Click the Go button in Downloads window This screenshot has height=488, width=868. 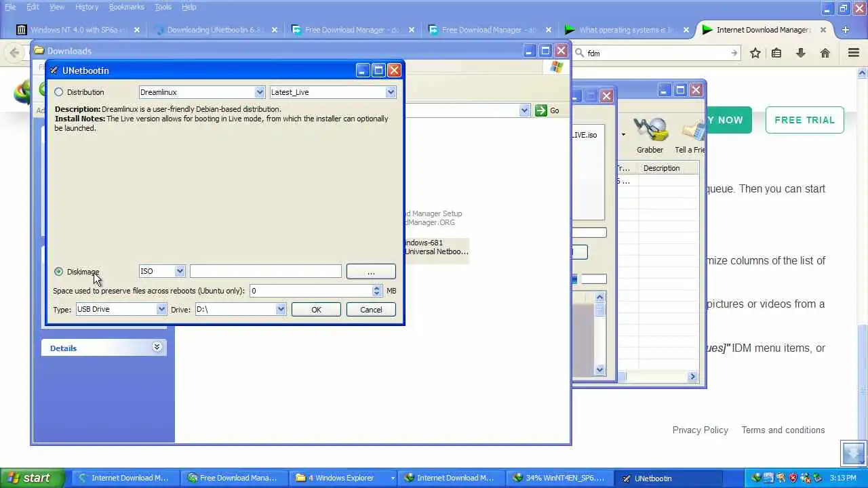pyautogui.click(x=548, y=110)
